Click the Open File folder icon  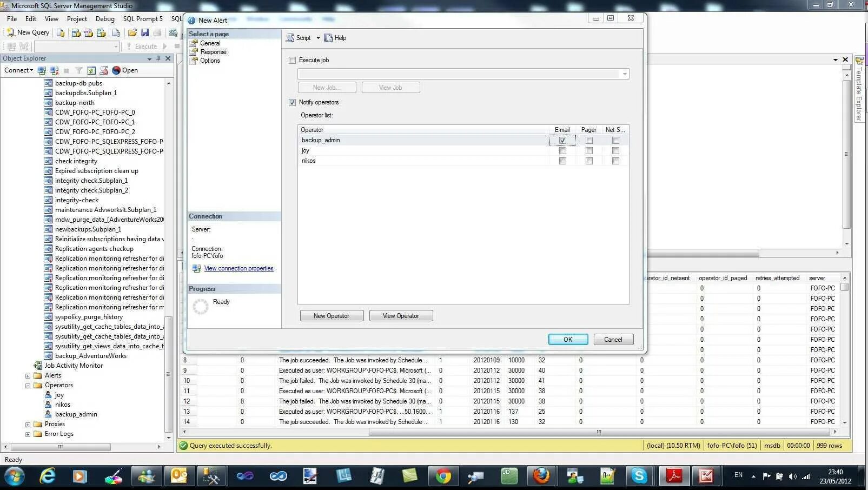click(x=132, y=32)
